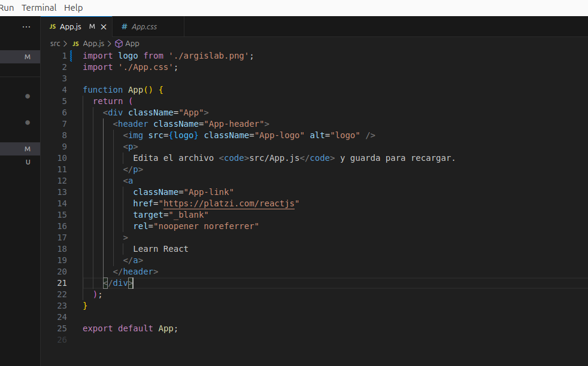Click the CSS hash icon on App.css tab

(x=124, y=26)
